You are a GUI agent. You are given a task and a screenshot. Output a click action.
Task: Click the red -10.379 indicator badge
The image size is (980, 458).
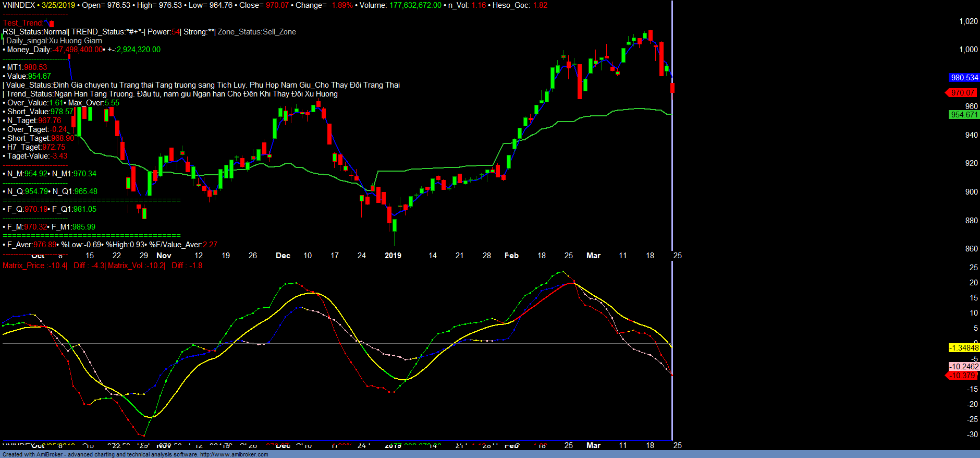pyautogui.click(x=962, y=376)
